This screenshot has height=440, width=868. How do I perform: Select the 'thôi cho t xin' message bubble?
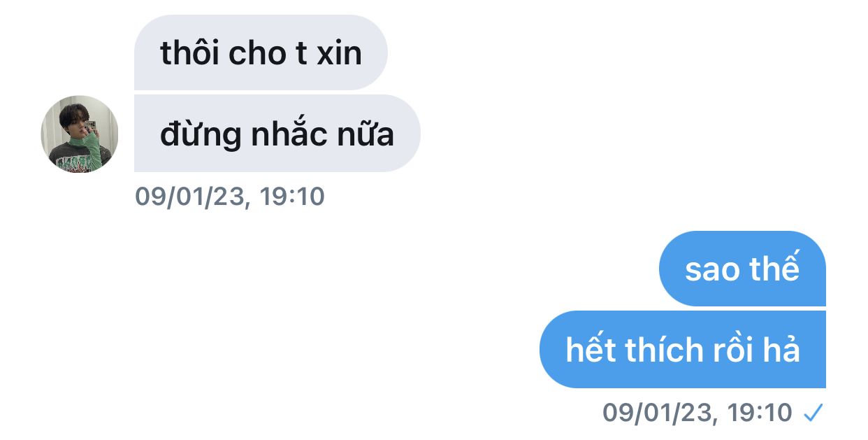point(261,52)
